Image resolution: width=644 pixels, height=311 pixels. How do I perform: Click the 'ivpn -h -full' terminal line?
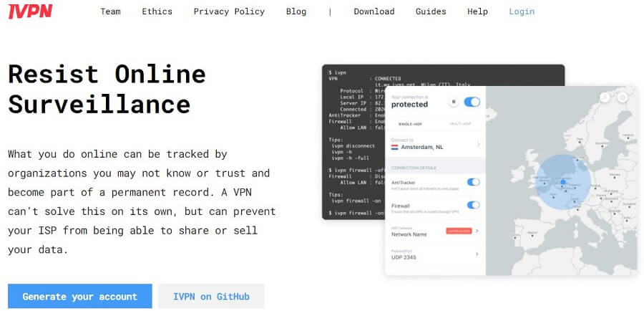tap(351, 158)
